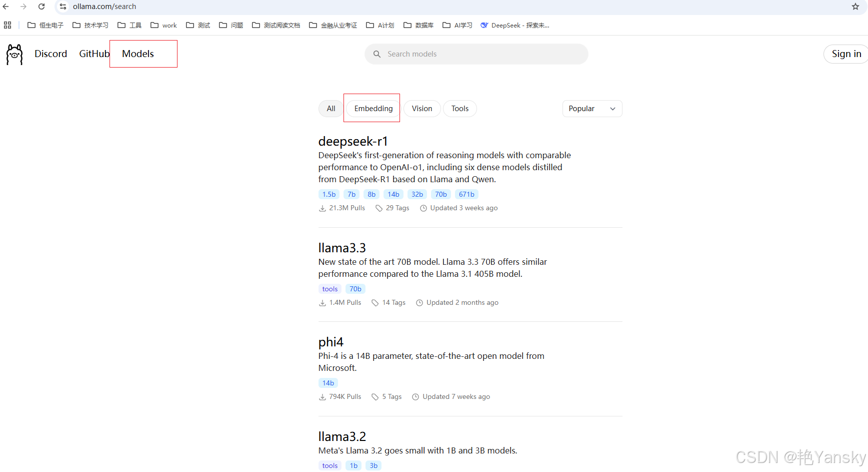Select the Vision filter
The image size is (868, 472).
point(422,109)
